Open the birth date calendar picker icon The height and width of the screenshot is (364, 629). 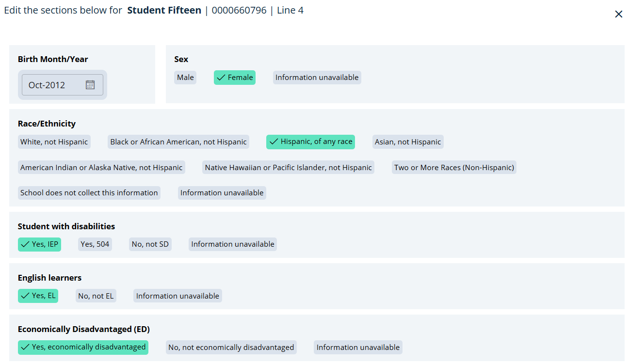point(90,85)
